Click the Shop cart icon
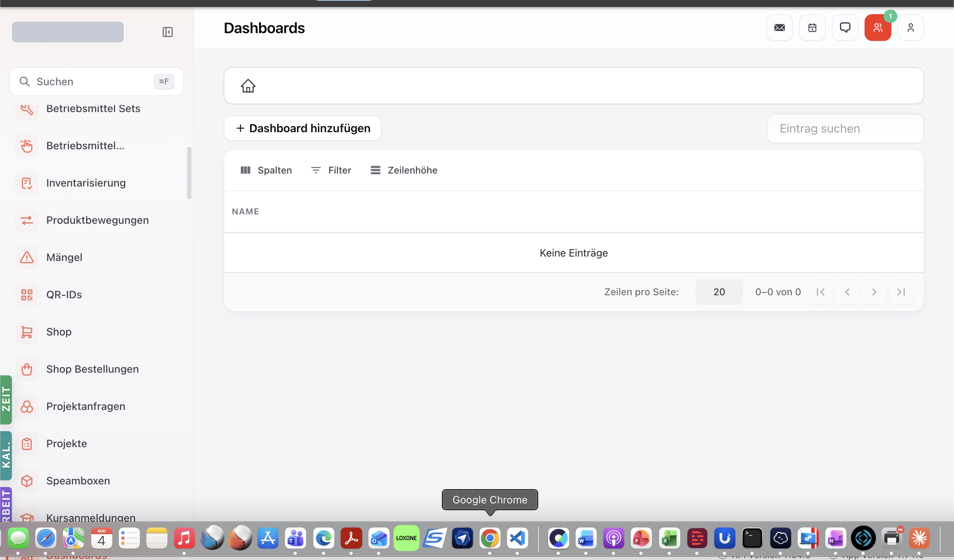 26,332
